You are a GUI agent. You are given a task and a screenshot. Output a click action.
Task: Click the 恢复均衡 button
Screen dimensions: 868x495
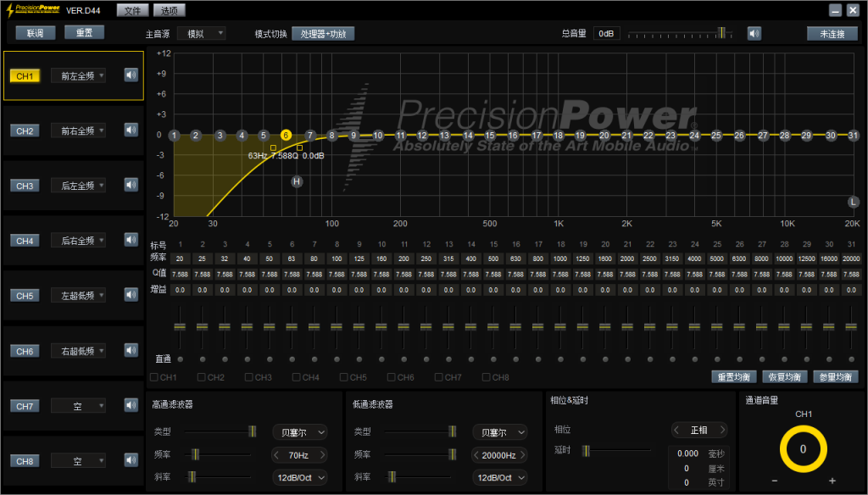[x=785, y=377]
